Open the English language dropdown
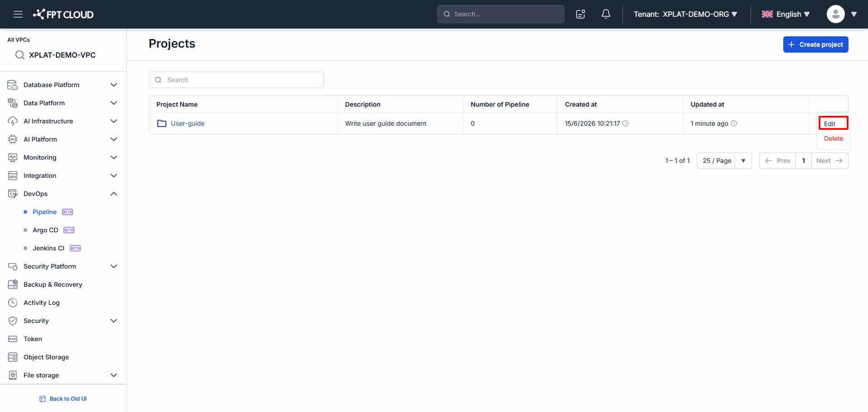The height and width of the screenshot is (412, 868). click(x=786, y=14)
